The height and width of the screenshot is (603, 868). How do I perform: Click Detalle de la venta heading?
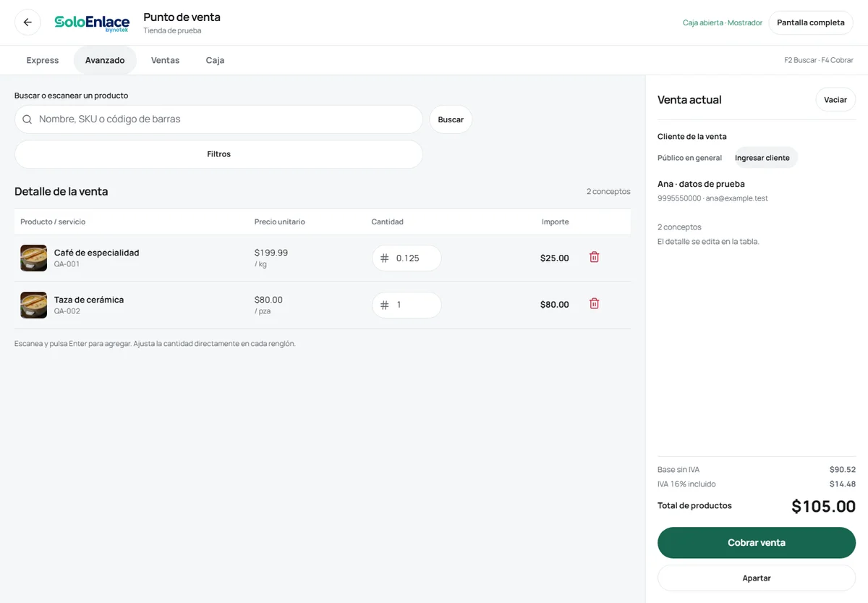coord(61,192)
